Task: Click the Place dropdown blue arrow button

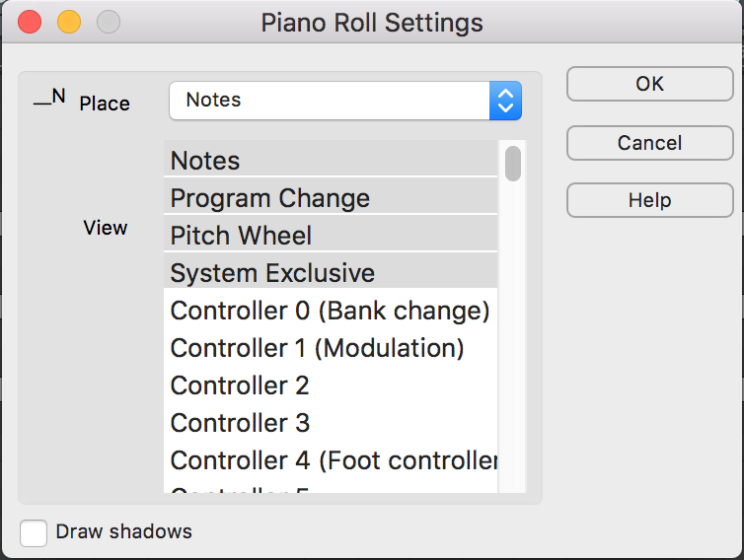Action: (505, 101)
